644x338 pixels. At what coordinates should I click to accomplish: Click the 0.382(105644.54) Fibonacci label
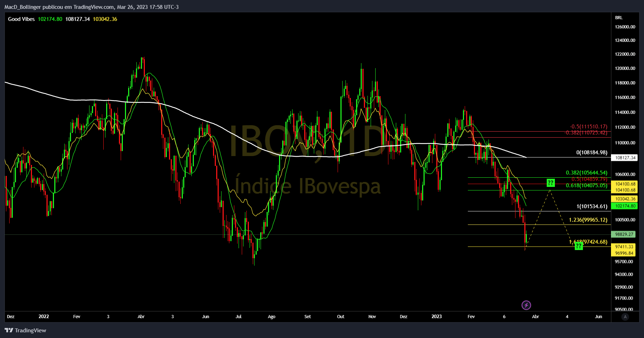(586, 173)
